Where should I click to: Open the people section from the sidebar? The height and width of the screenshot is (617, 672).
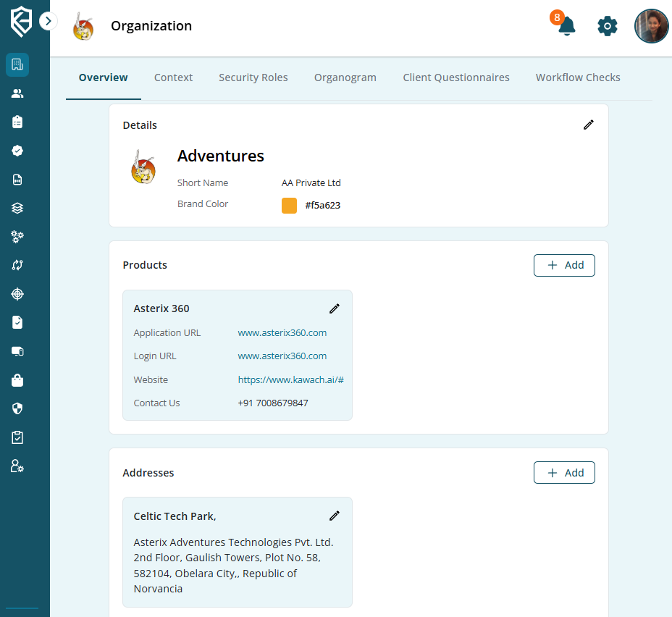point(17,93)
